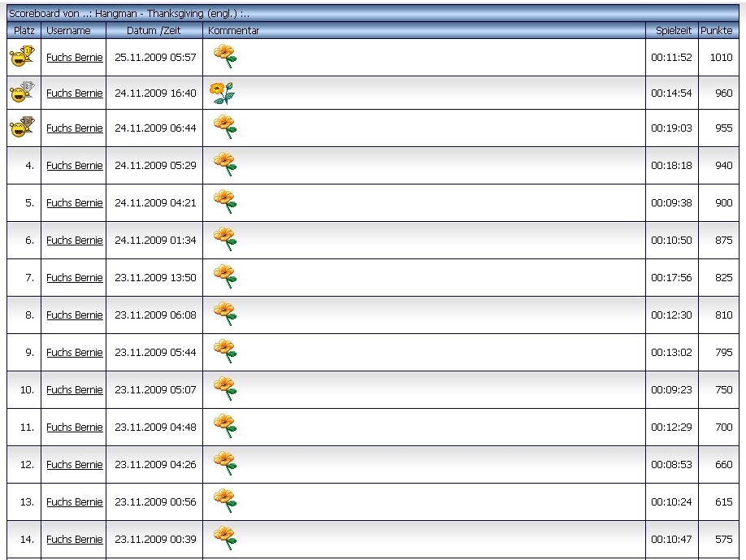Select play time 00:19:03

pyautogui.click(x=671, y=128)
